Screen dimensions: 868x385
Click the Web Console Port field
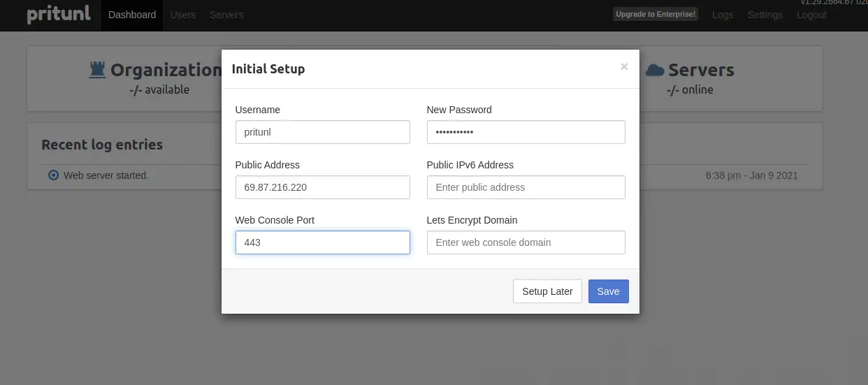point(322,242)
